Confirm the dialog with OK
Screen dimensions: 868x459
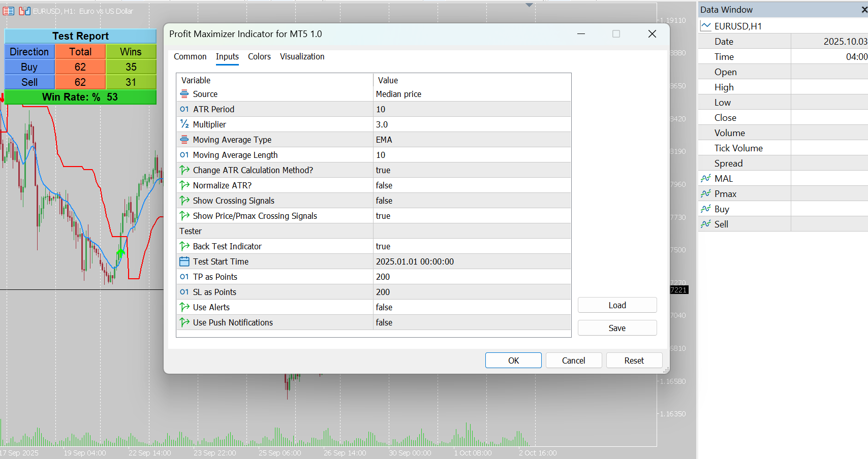[x=513, y=360]
